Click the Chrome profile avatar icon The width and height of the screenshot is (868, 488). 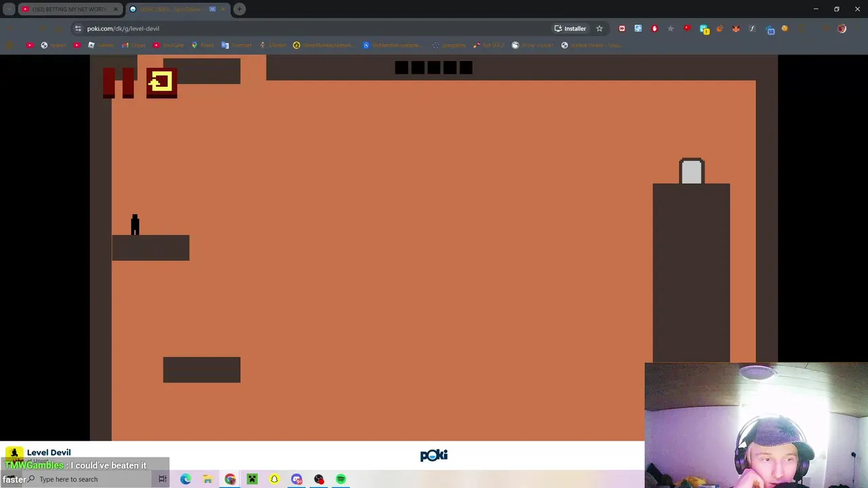842,28
